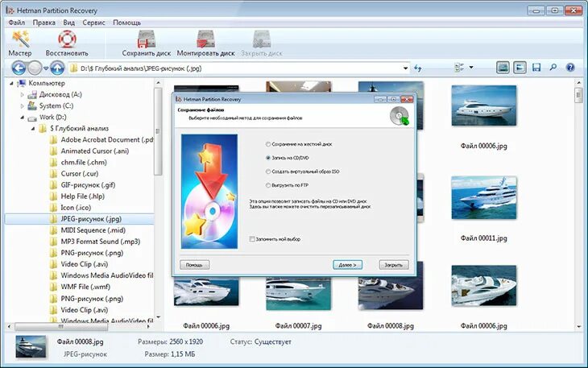Open view options dropdown arrow
The height and width of the screenshot is (368, 588).
pos(471,68)
